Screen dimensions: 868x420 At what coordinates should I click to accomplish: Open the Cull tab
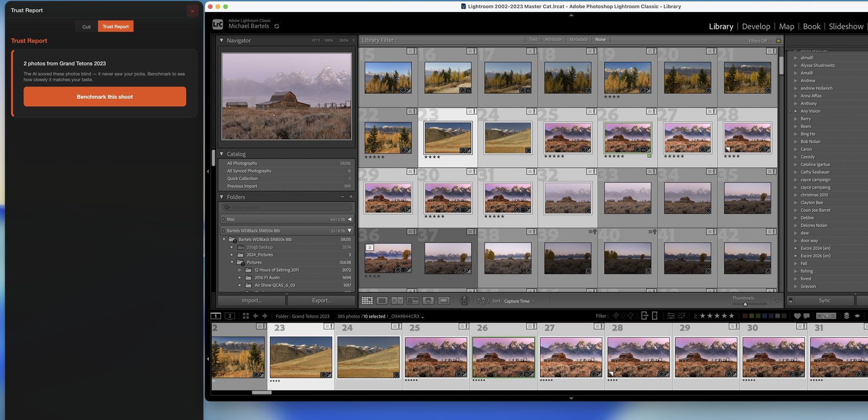pyautogui.click(x=86, y=27)
